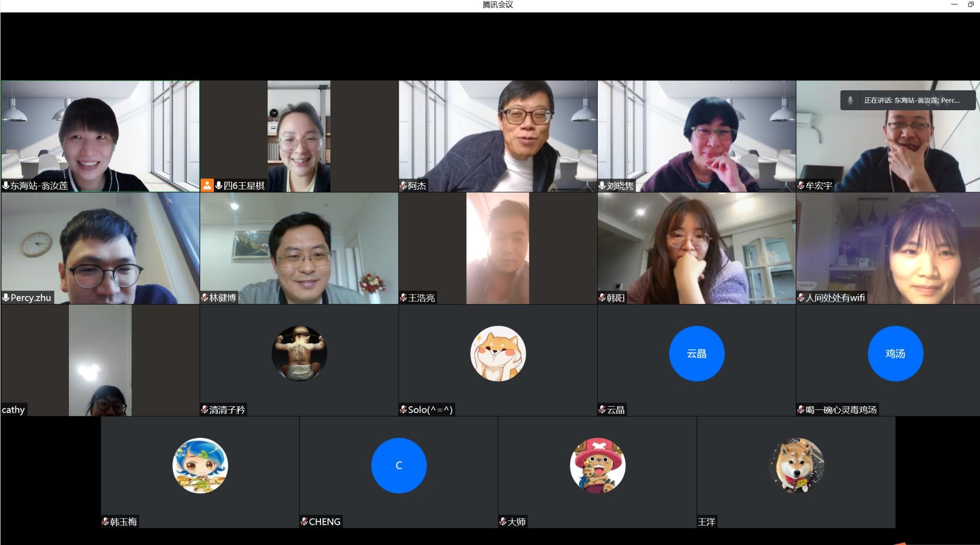Image resolution: width=980 pixels, height=545 pixels.
Task: Click the muted mic icon beside 林健博
Action: pos(205,298)
